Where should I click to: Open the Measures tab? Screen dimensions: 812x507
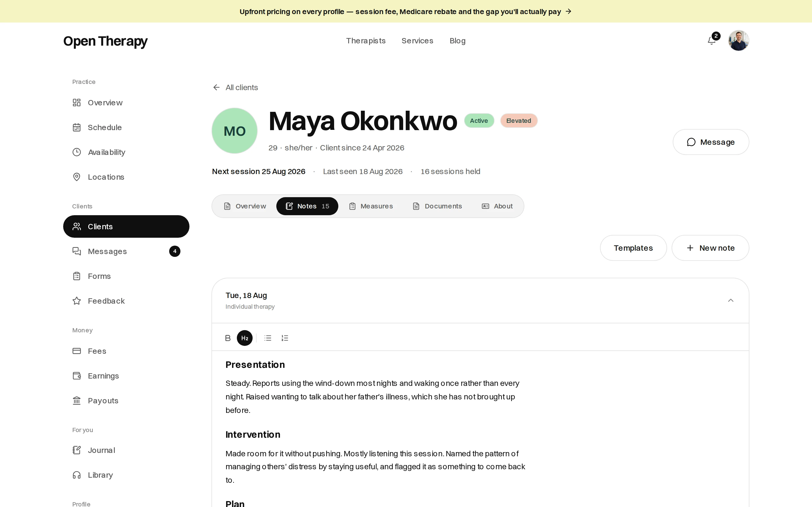(x=371, y=206)
